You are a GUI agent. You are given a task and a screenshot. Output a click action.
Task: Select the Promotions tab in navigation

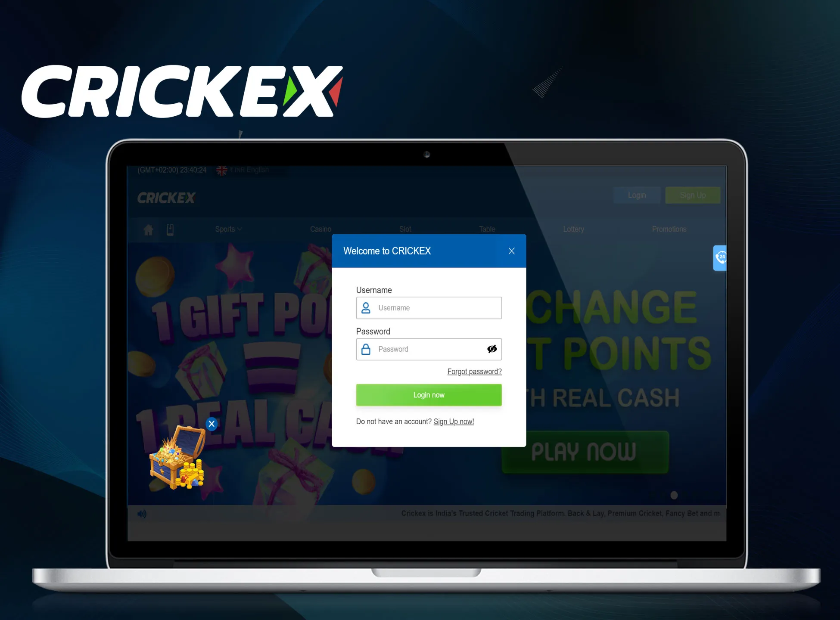(x=669, y=229)
